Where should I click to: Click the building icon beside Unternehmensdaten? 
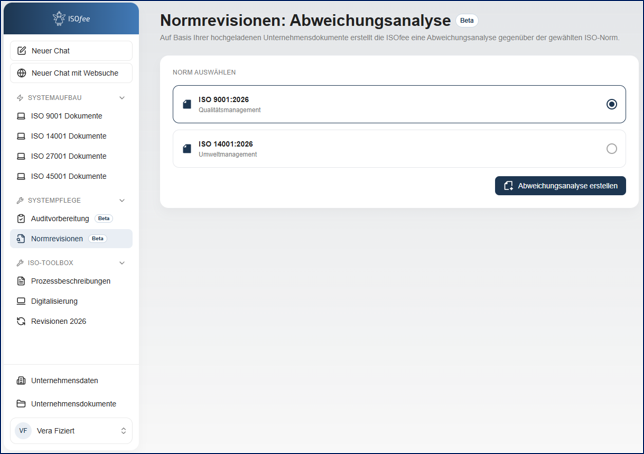[x=21, y=380]
